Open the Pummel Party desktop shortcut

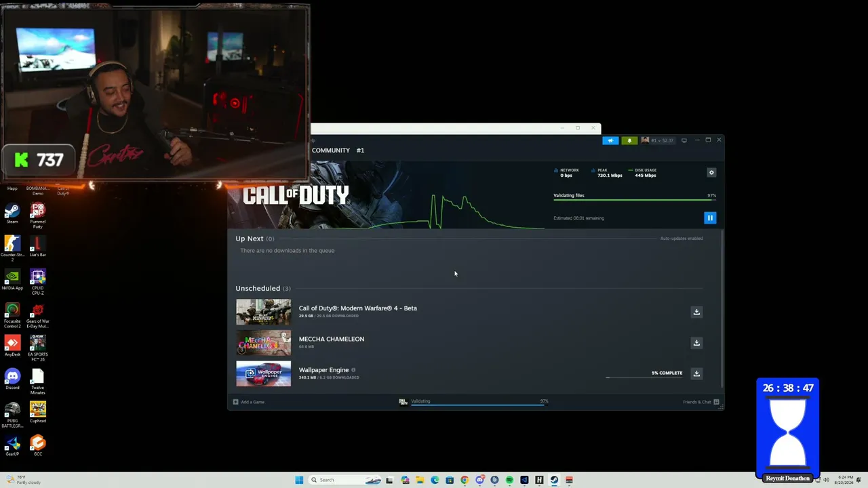pyautogui.click(x=37, y=216)
